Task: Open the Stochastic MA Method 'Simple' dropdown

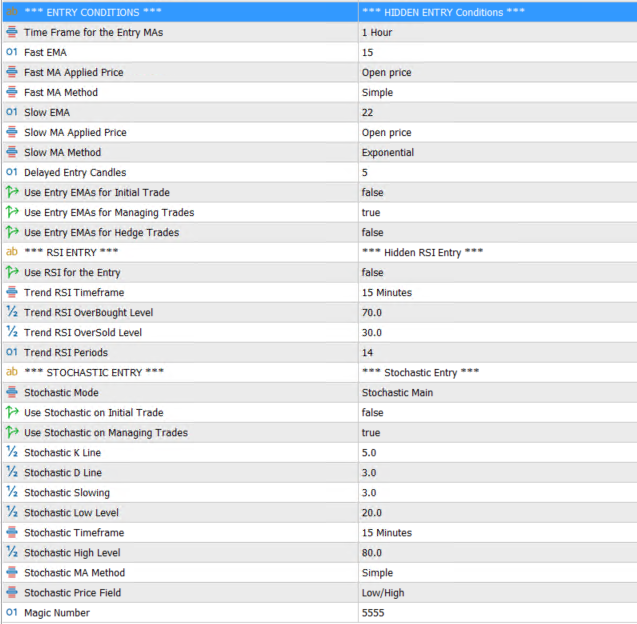Action: click(x=498, y=572)
